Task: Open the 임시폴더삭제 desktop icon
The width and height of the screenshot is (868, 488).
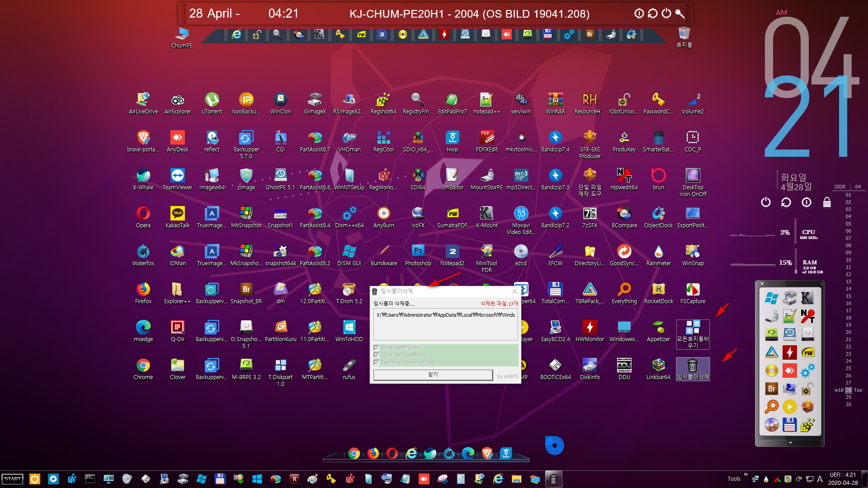Action: coord(693,369)
